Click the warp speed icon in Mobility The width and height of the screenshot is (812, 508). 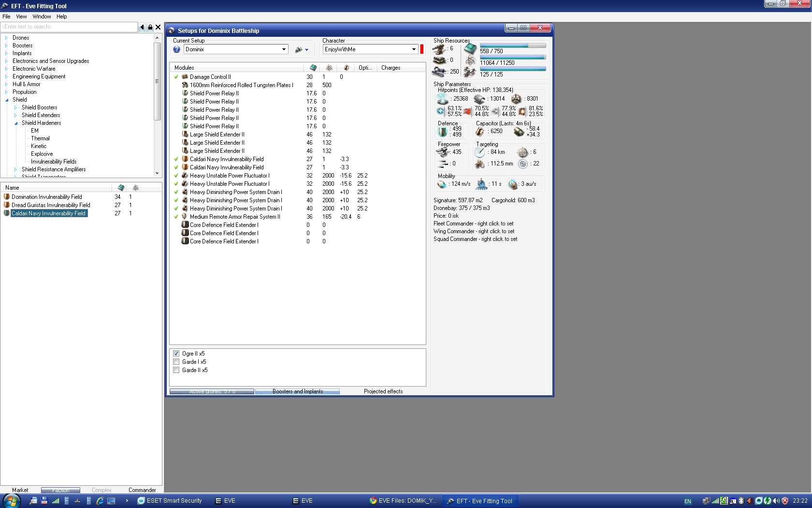coord(513,184)
